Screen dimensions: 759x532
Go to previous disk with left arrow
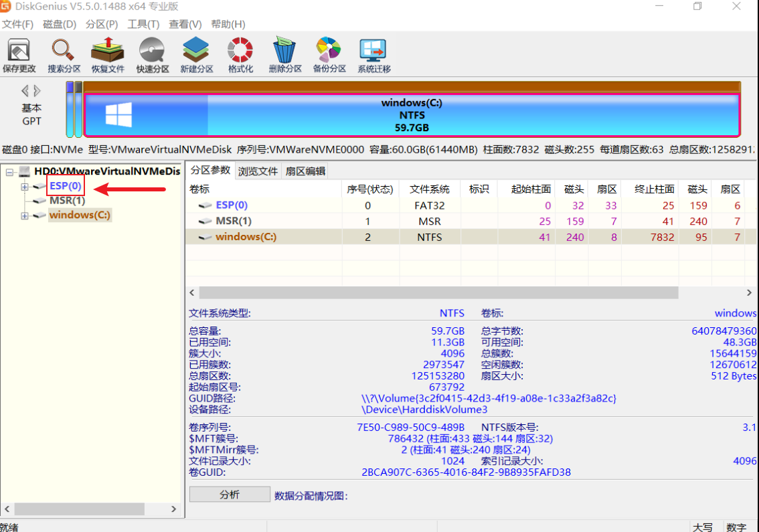pyautogui.click(x=25, y=90)
